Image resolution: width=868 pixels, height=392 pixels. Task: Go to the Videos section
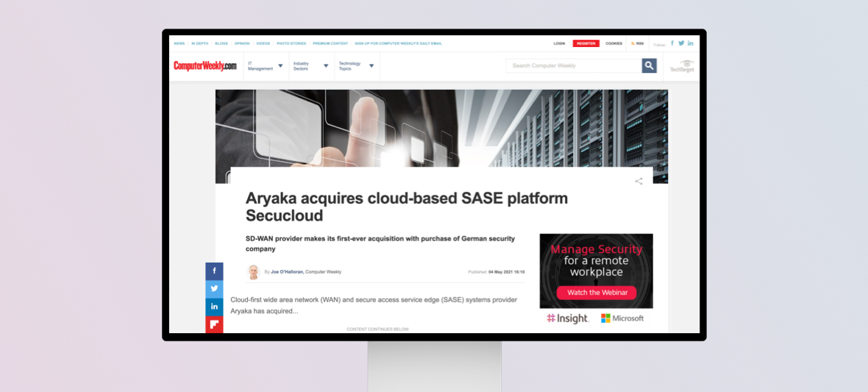263,43
